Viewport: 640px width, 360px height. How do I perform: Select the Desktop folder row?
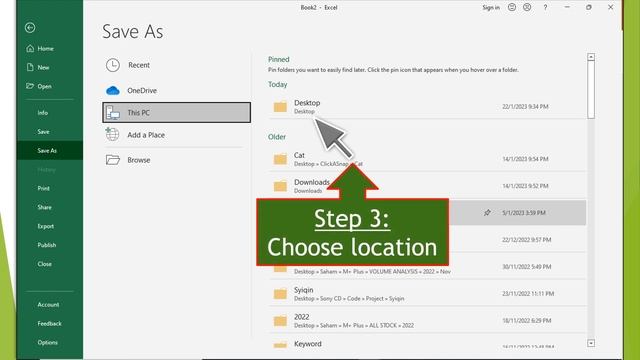click(427, 107)
